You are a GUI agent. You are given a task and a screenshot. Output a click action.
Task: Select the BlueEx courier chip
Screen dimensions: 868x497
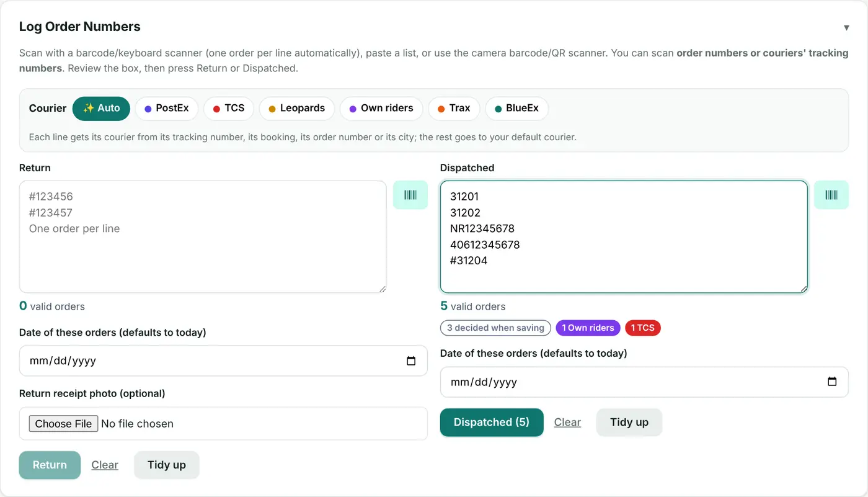pos(516,109)
